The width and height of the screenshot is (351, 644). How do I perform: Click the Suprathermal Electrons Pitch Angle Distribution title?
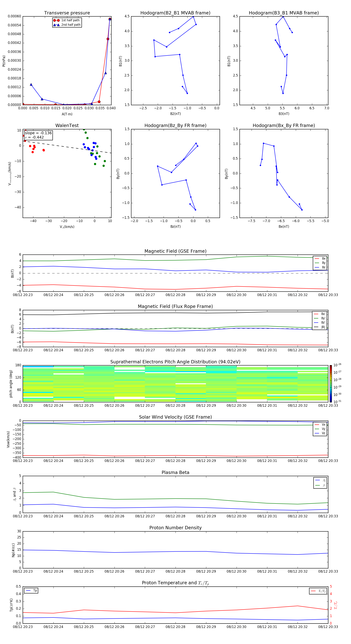pyautogui.click(x=175, y=362)
